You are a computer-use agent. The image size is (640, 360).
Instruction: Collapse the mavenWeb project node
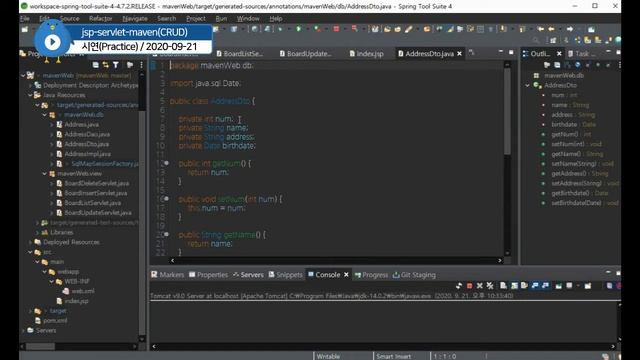[23, 76]
